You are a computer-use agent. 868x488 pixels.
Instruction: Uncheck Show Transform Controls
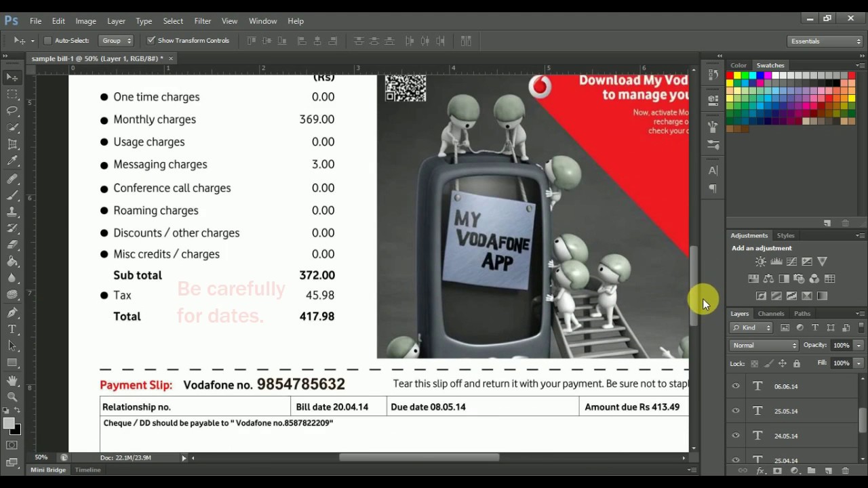[x=151, y=41]
